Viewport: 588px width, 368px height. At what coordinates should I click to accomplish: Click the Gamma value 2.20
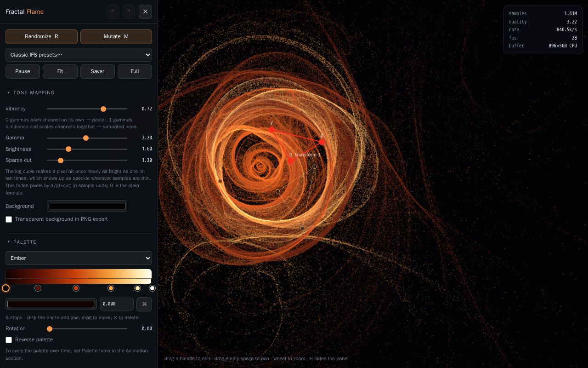[x=147, y=138]
